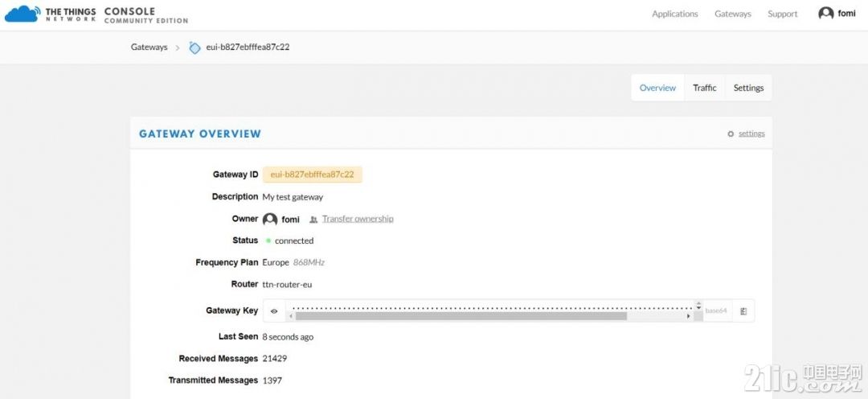Click the Console Community Edition title
Screen dimensions: 868x399
tap(146, 15)
